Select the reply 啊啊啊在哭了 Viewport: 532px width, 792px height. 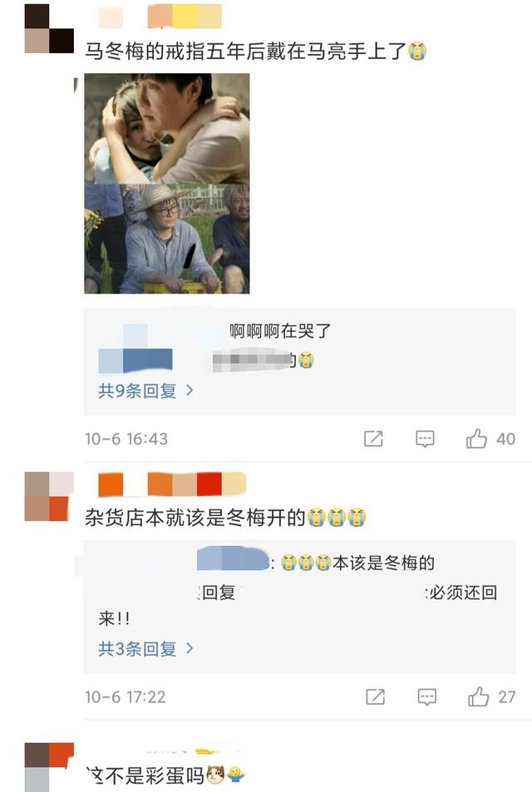point(280,331)
